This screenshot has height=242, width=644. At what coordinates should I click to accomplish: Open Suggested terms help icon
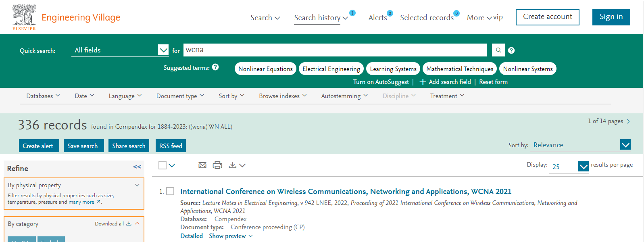coord(215,67)
